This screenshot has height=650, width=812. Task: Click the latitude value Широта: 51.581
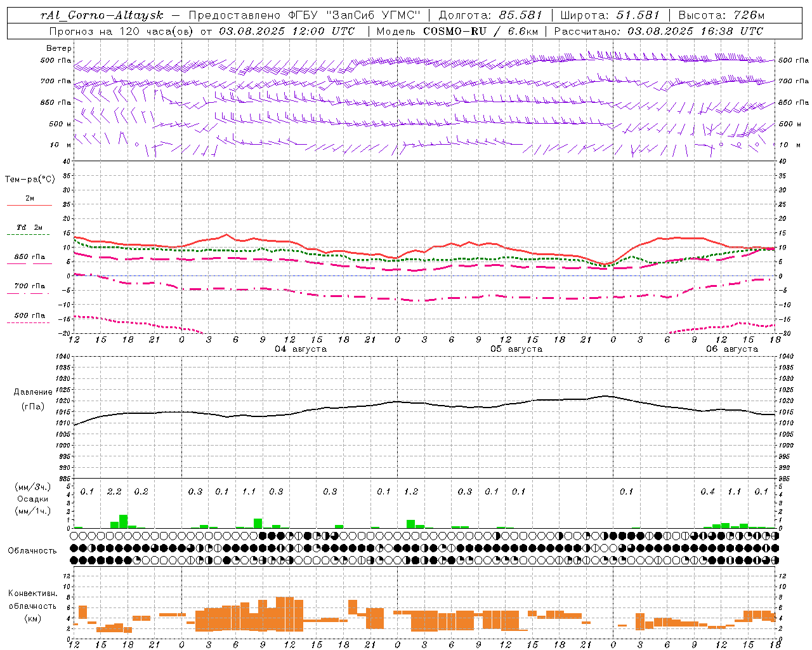click(610, 15)
